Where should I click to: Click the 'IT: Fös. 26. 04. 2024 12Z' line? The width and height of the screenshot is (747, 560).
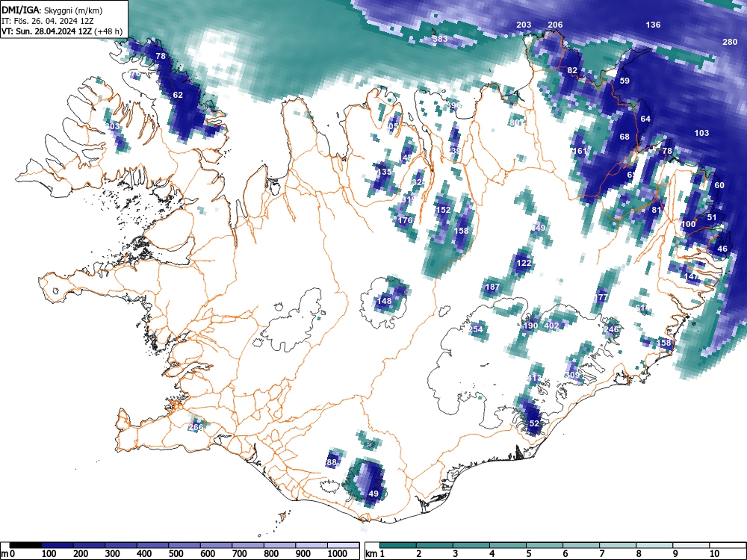[48, 21]
